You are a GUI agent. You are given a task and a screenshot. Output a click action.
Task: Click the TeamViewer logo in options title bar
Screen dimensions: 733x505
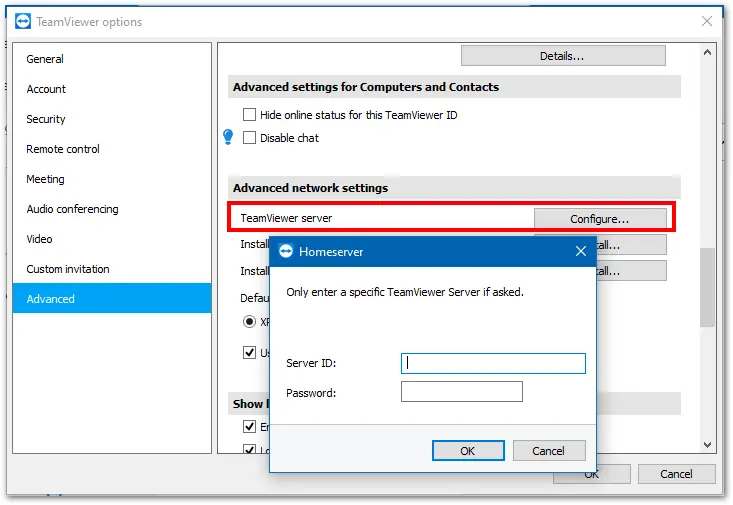(22, 22)
